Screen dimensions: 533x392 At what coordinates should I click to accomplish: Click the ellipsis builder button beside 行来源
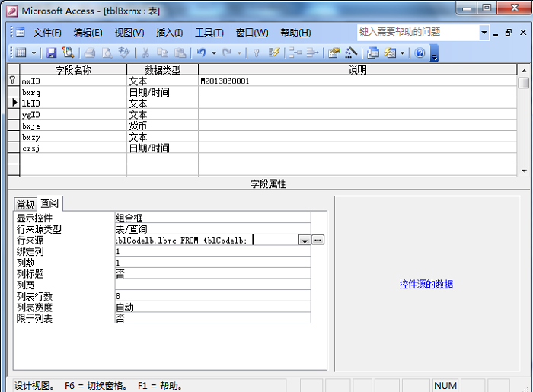(x=318, y=240)
